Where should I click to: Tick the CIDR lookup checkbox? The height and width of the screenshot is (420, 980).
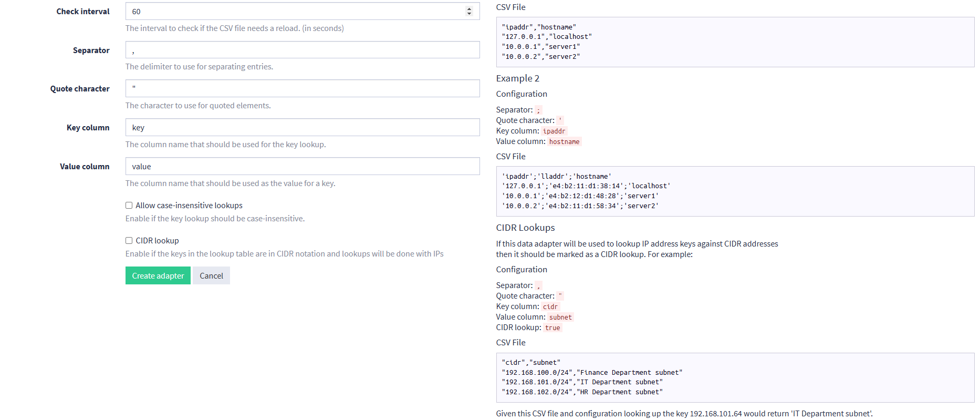[129, 241]
